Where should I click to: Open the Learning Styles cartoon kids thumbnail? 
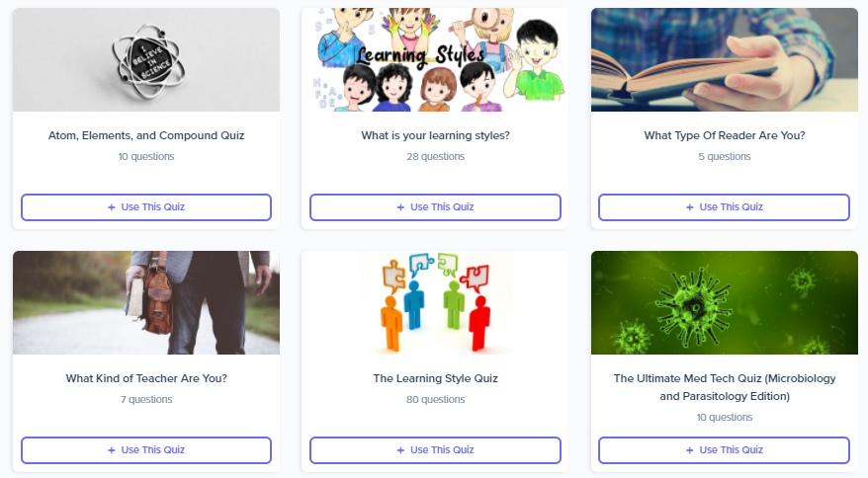(435, 59)
